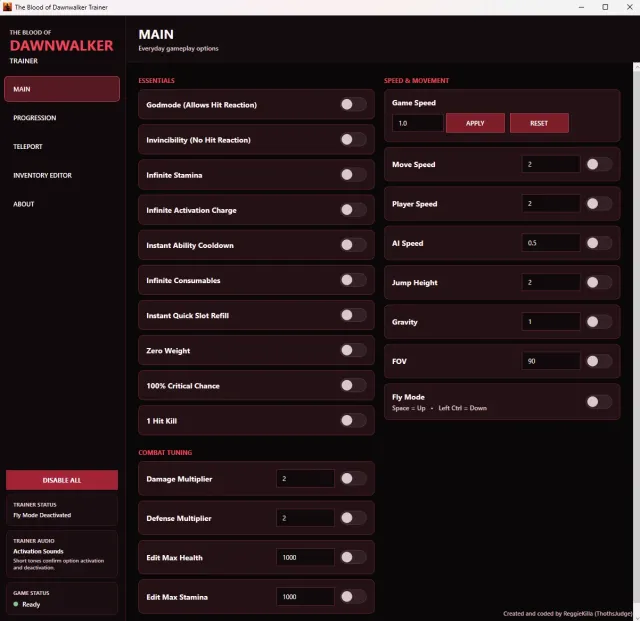Enable Invincibility (No Hit Reaction)

coord(353,140)
